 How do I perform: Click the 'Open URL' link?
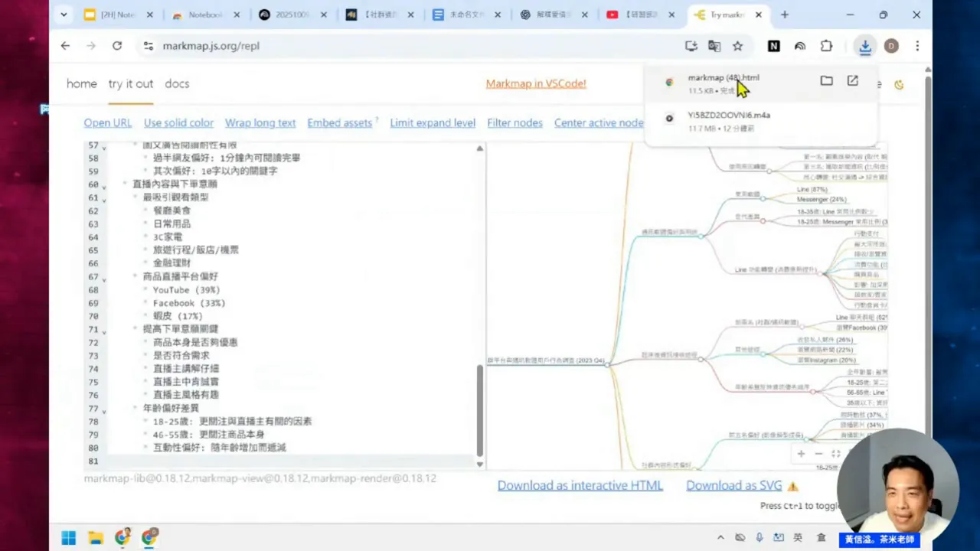point(108,122)
